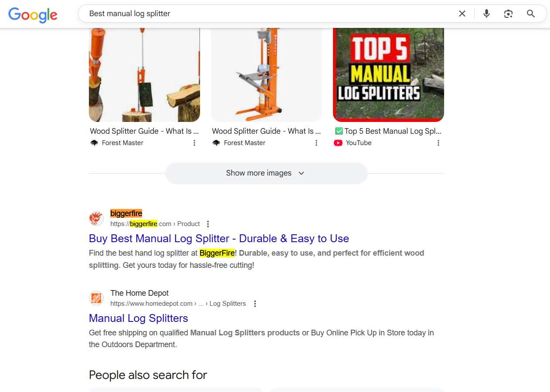
Task: Click the YouTube icon under video thumbnail
Action: point(338,143)
